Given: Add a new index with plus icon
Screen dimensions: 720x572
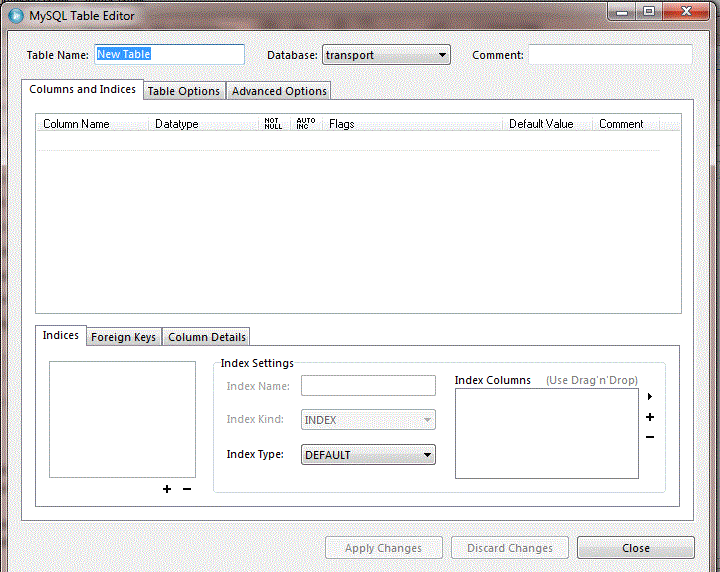Looking at the screenshot, I should 167,489.
